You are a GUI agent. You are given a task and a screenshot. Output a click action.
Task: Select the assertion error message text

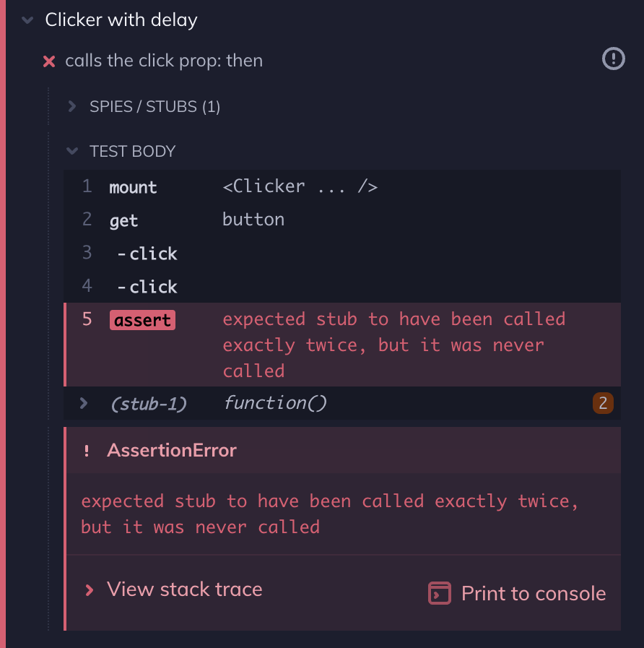pos(328,514)
